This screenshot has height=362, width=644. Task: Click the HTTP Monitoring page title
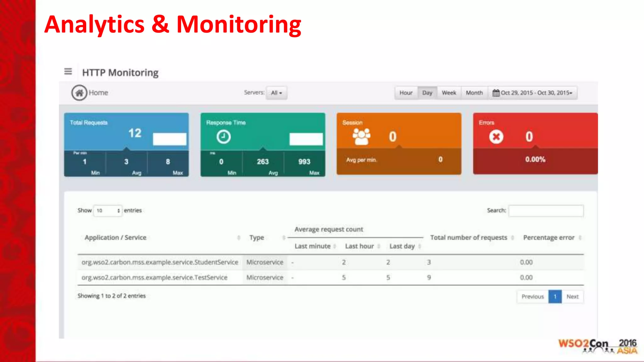coord(120,73)
